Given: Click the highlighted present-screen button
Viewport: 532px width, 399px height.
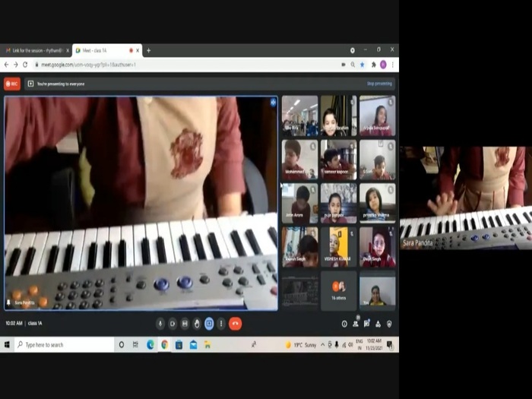Looking at the screenshot, I should (x=209, y=324).
